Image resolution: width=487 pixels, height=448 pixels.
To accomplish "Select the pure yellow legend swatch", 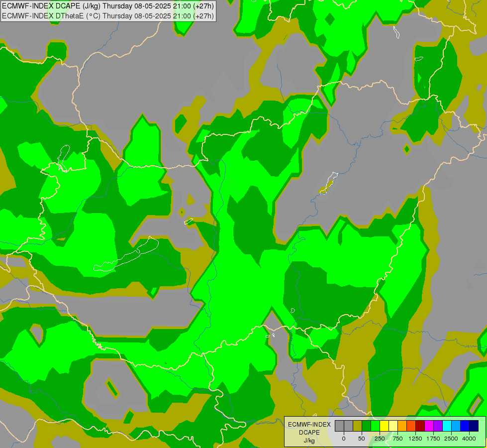I will (385, 426).
